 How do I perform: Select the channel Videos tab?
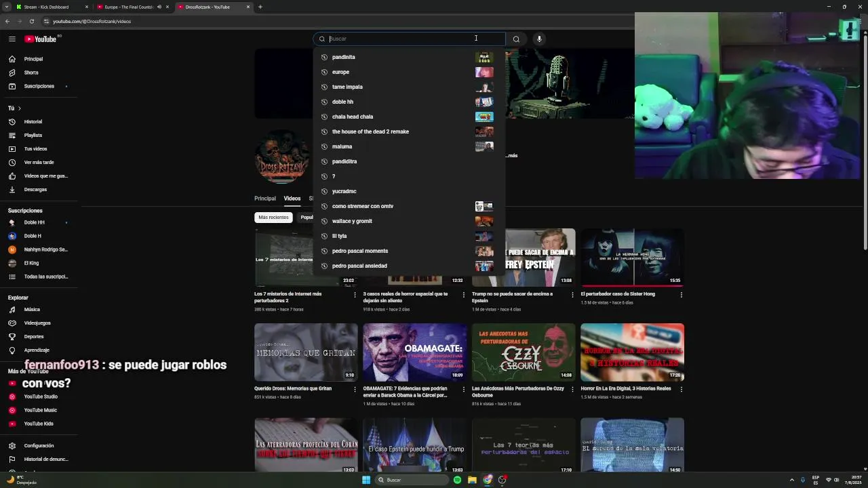pyautogui.click(x=292, y=199)
